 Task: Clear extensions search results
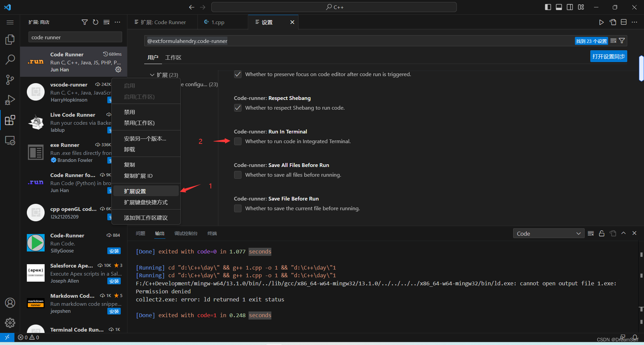point(106,22)
